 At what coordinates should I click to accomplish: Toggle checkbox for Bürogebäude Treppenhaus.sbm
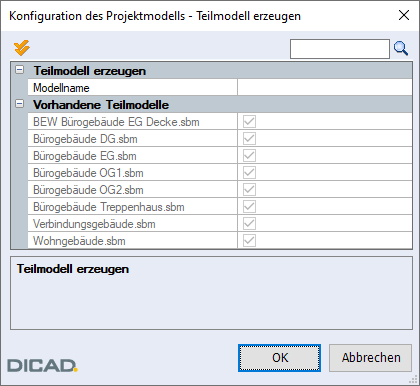(249, 207)
